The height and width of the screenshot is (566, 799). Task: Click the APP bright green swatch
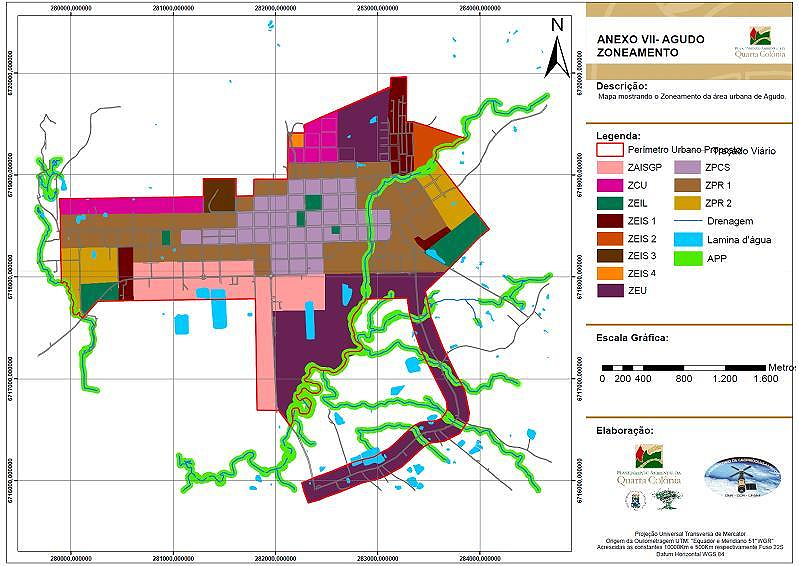[688, 256]
